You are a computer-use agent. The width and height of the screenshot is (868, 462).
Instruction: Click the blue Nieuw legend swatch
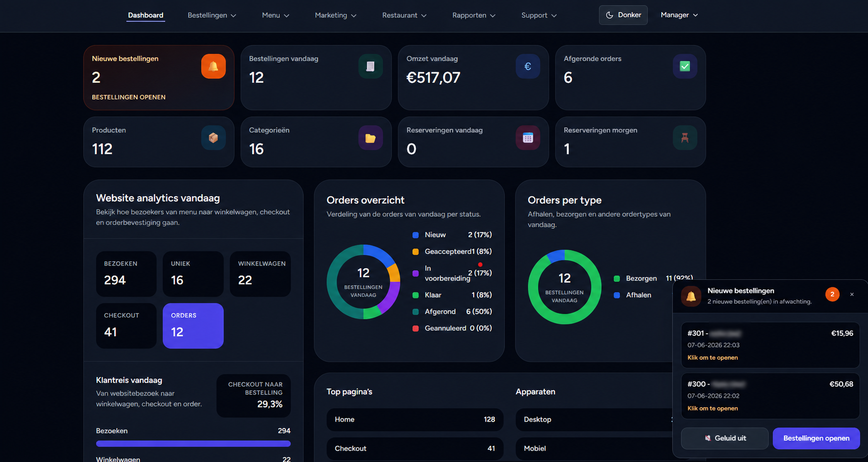tap(416, 235)
